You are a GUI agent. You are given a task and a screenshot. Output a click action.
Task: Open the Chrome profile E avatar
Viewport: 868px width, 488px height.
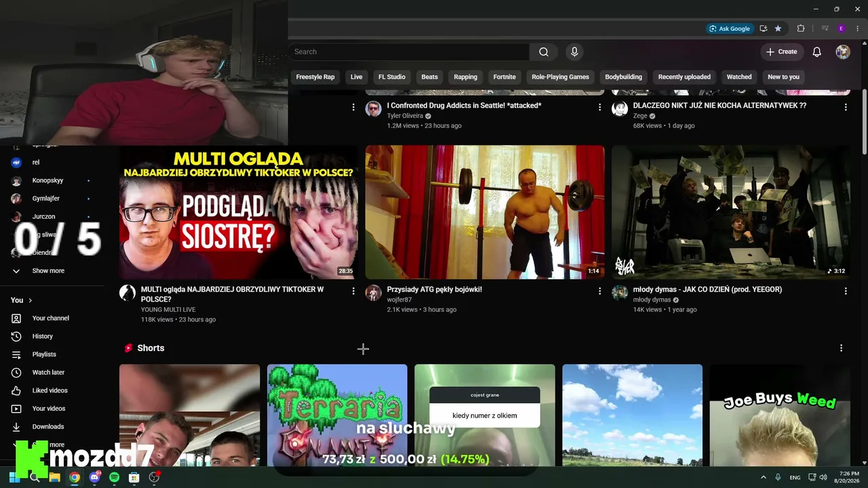click(842, 28)
